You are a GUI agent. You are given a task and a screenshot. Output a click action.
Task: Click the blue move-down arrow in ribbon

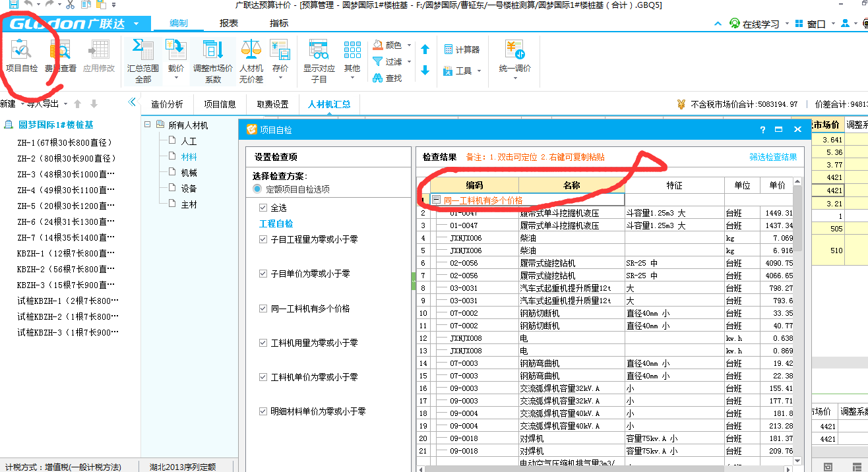(x=425, y=70)
